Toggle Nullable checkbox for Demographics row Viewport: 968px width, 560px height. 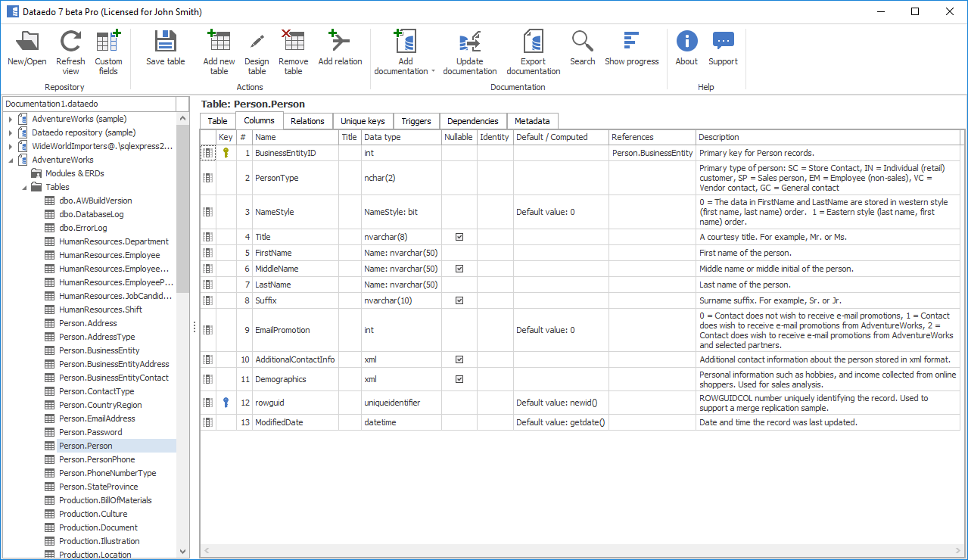coord(459,379)
